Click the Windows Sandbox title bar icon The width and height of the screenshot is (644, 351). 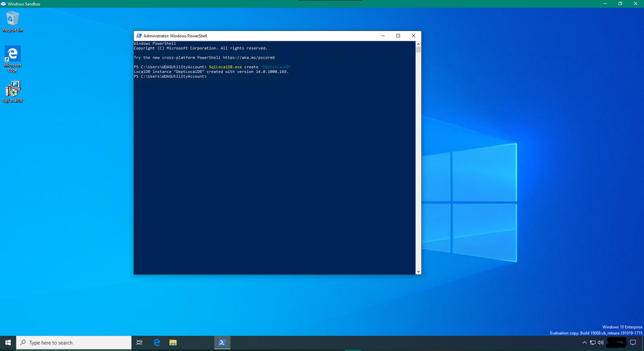pos(3,4)
